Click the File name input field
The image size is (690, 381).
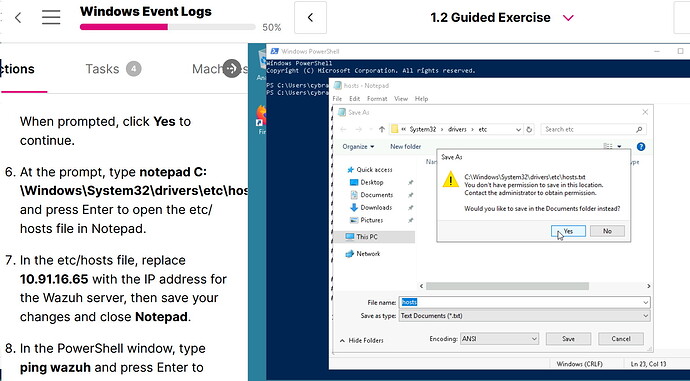point(520,302)
